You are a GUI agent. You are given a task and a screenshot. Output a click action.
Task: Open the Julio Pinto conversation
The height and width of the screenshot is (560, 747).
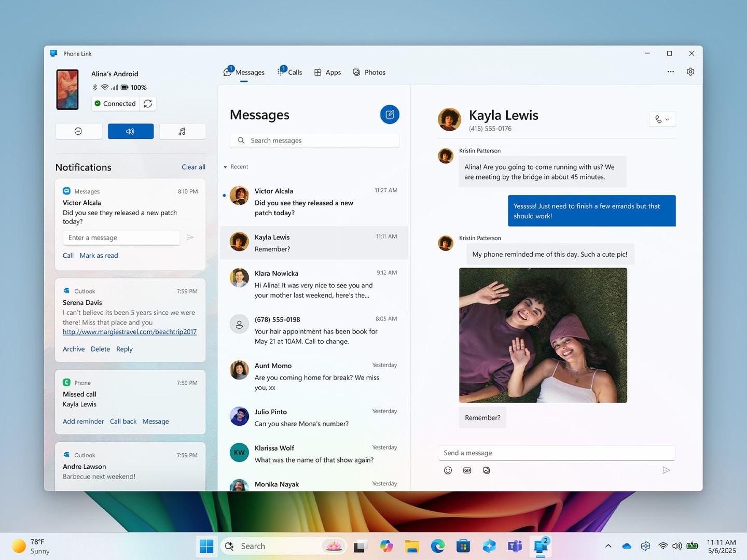pyautogui.click(x=314, y=417)
